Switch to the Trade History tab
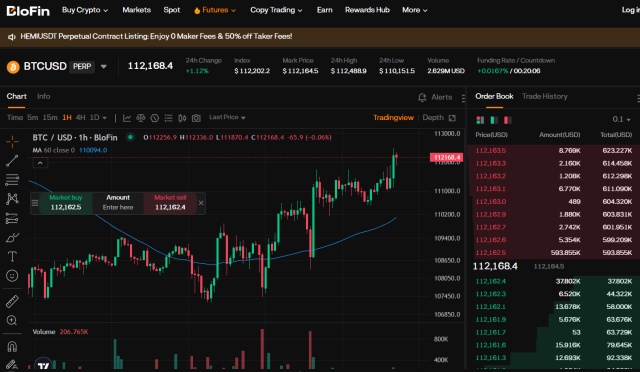The image size is (640, 372). 544,96
